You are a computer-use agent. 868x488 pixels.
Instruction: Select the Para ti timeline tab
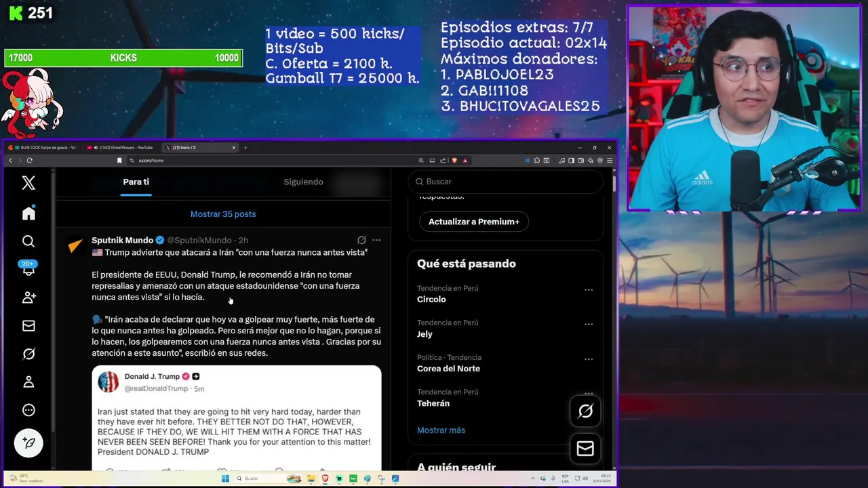tap(136, 182)
